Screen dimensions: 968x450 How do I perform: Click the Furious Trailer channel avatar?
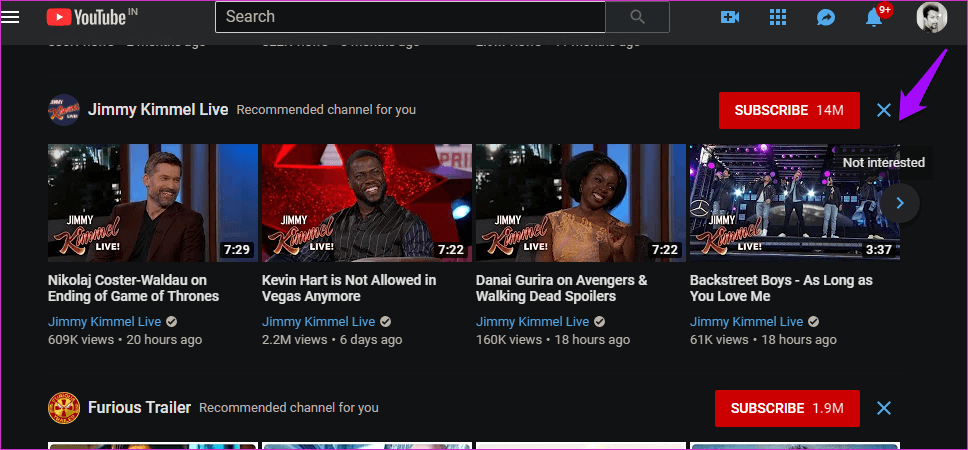click(x=64, y=408)
